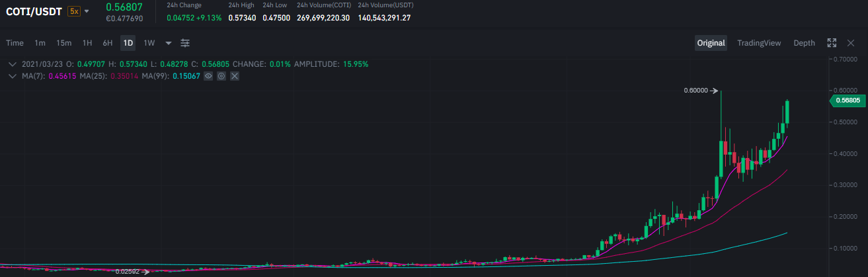This screenshot has height=277, width=868.
Task: Select the 1m interval
Action: pos(40,43)
